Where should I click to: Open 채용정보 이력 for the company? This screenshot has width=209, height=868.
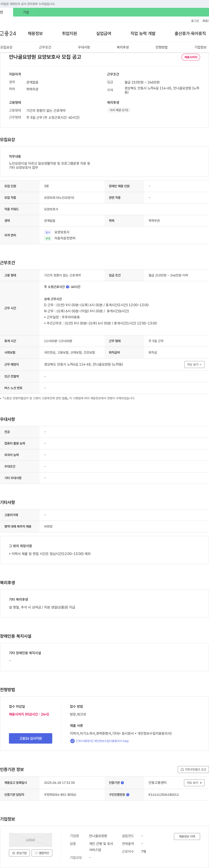pyautogui.click(x=187, y=836)
